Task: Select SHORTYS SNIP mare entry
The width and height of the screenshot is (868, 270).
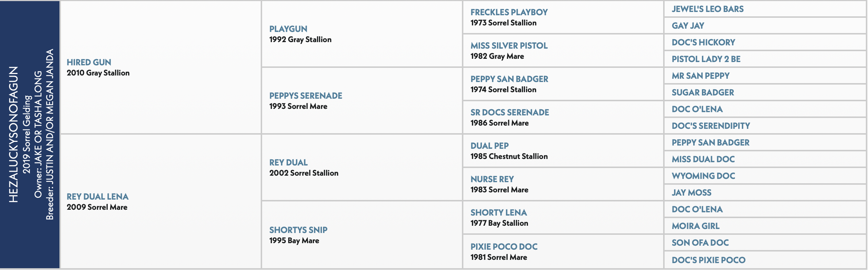Action: [298, 230]
